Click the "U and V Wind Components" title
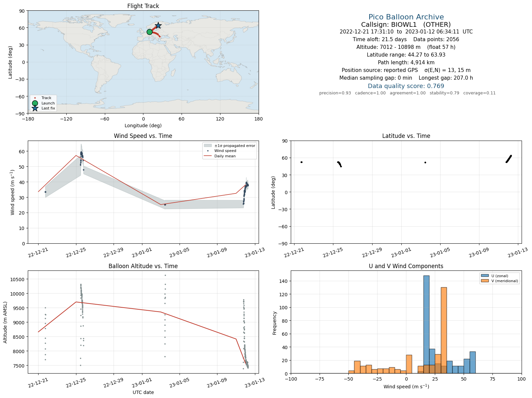The image size is (532, 398). 406,266
